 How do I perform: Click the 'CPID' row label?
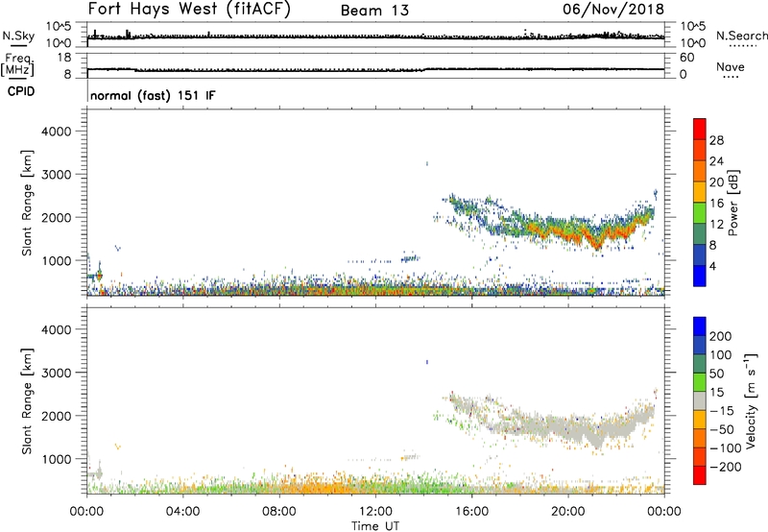pos(21,91)
